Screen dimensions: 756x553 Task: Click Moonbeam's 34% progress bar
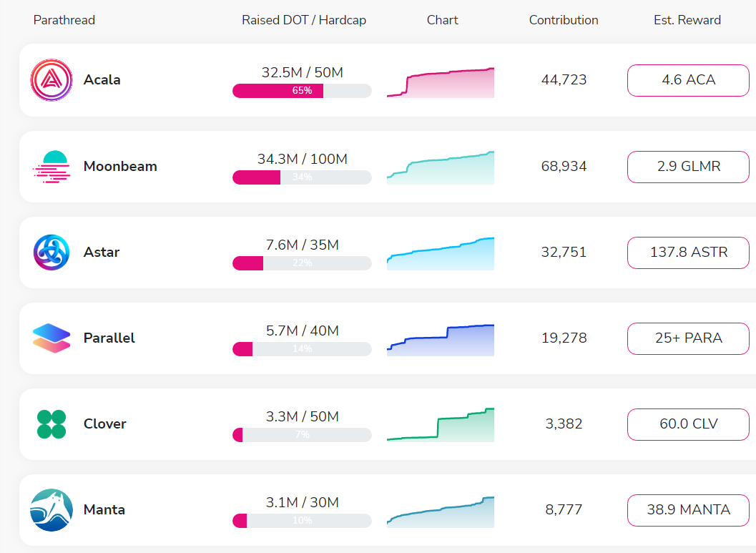pyautogui.click(x=302, y=177)
